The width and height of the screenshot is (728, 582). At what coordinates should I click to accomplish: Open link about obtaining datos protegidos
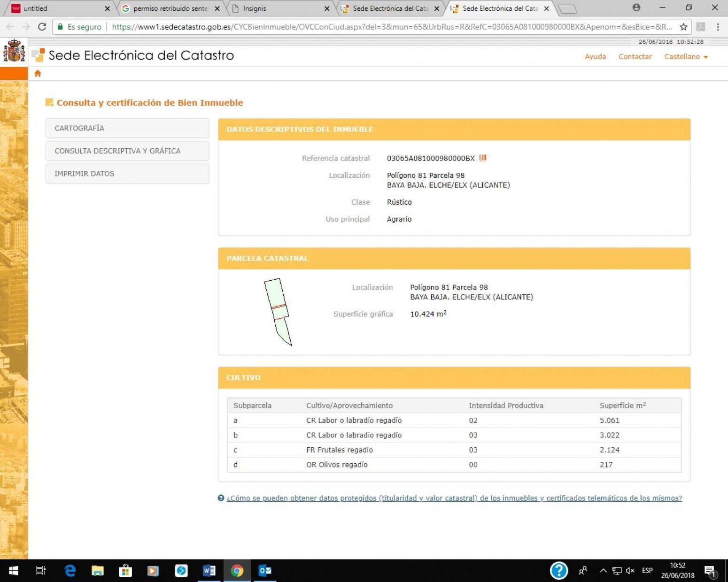[x=454, y=498]
